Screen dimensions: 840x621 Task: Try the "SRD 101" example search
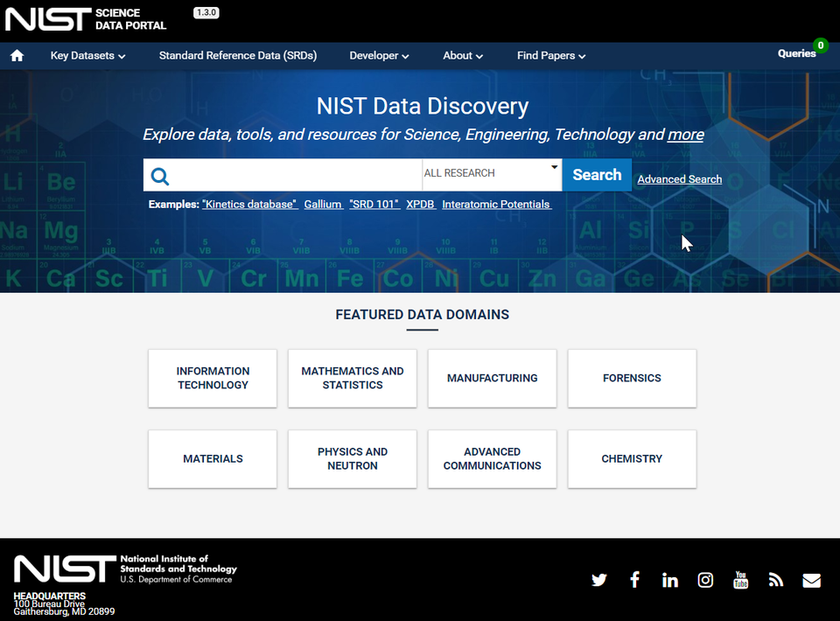374,205
